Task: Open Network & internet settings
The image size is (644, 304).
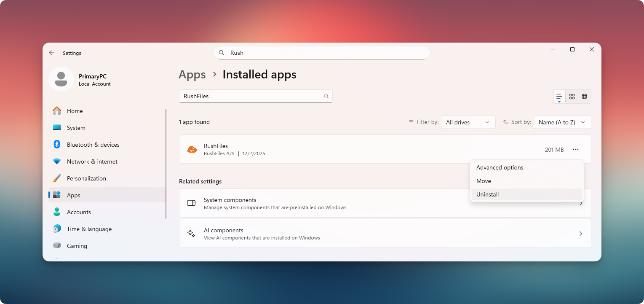Action: pyautogui.click(x=107, y=161)
